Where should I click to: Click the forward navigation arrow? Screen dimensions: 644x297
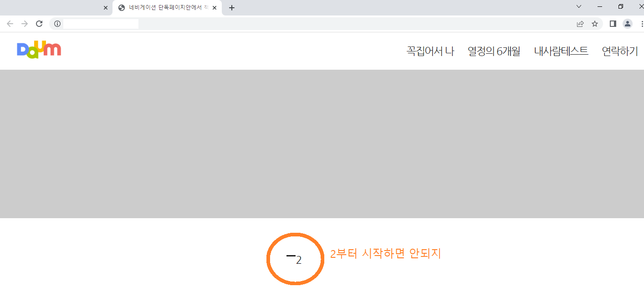point(25,24)
